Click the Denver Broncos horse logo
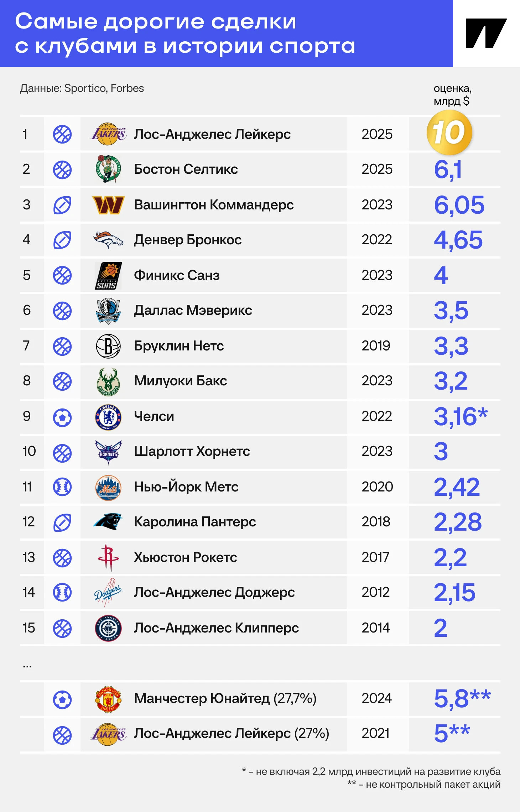 point(108,240)
